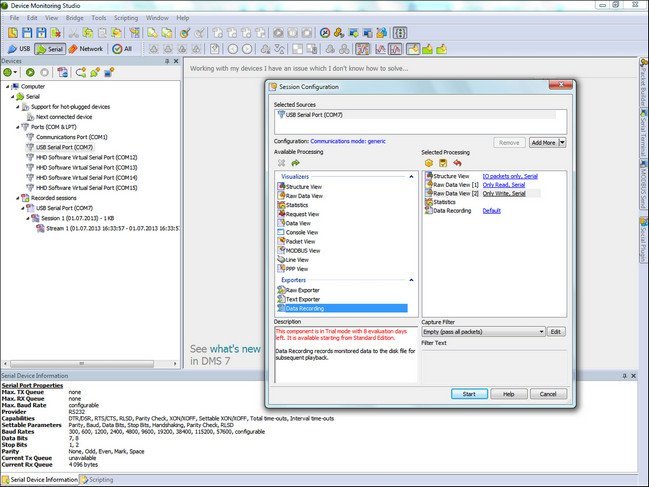Screen dimensions: 649x487
Task: Open Default link for Data Recording
Action: pyautogui.click(x=491, y=211)
